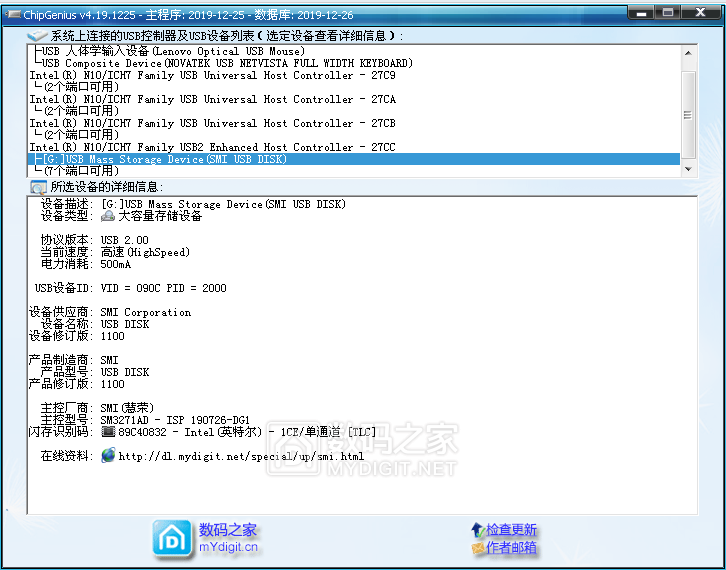Click the SMI(慧荣) controller vendor text

point(127,408)
